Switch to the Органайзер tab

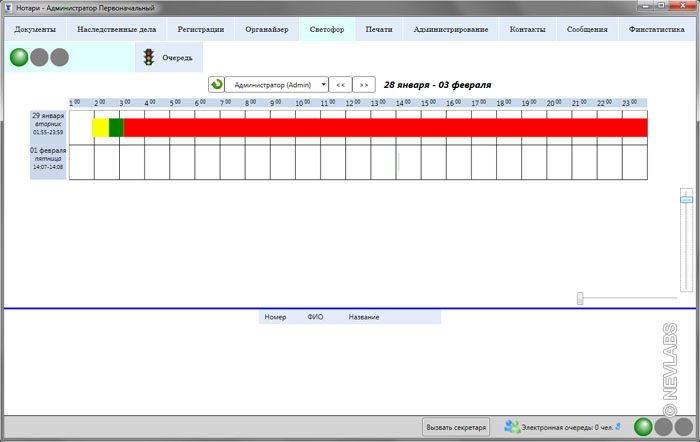coord(267,29)
